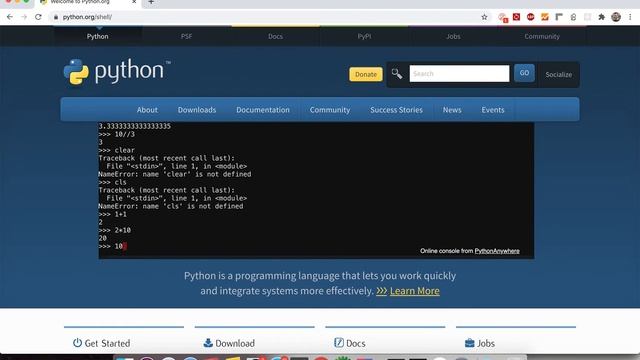Viewport: 640px width, 360px height.
Task: Open the Downloads menu
Action: point(197,110)
